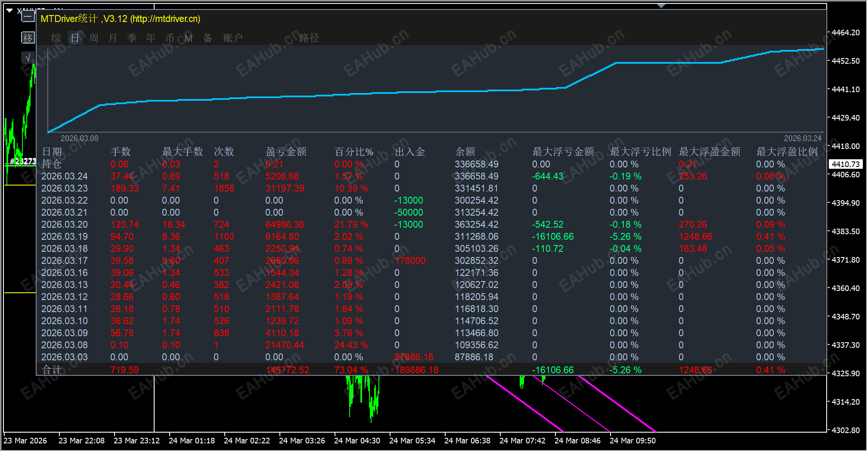Select the 年 yearly tab

click(151, 38)
